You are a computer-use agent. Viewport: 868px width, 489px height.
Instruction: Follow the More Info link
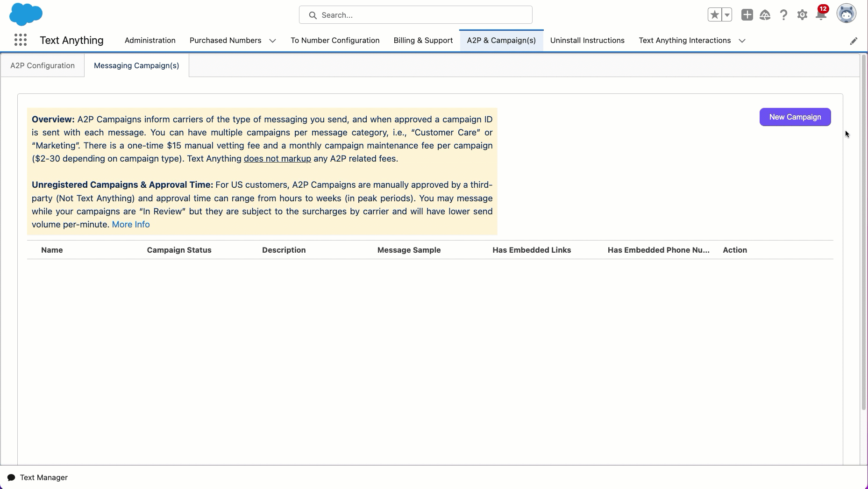pos(131,224)
